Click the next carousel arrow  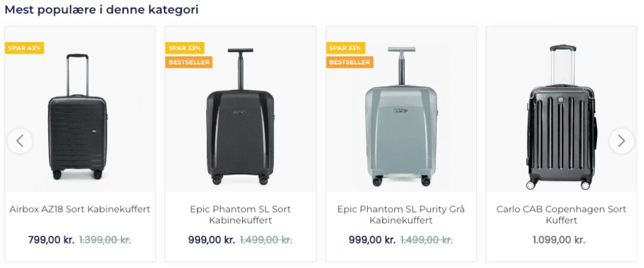pyautogui.click(x=621, y=141)
